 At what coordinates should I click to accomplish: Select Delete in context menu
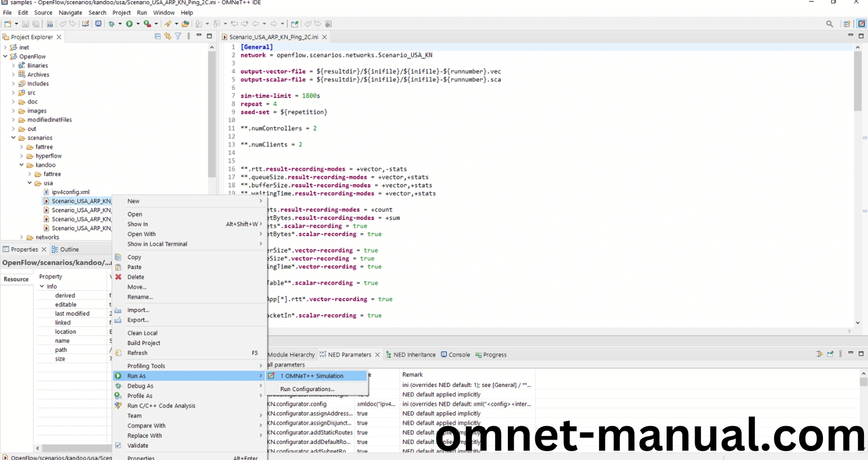pos(189,277)
